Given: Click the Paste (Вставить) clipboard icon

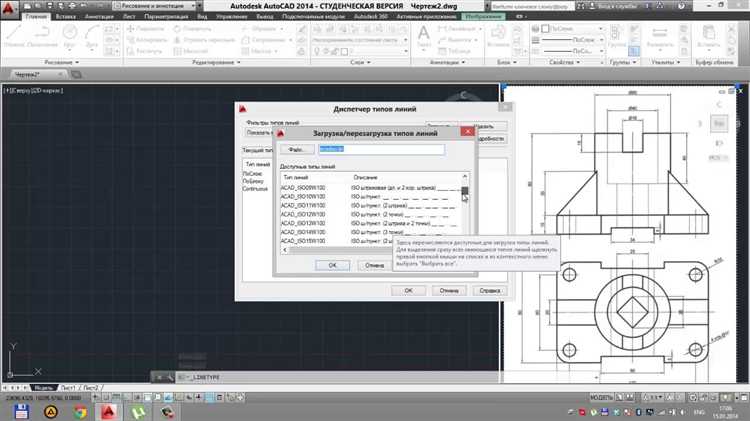Looking at the screenshot, I should (x=708, y=36).
